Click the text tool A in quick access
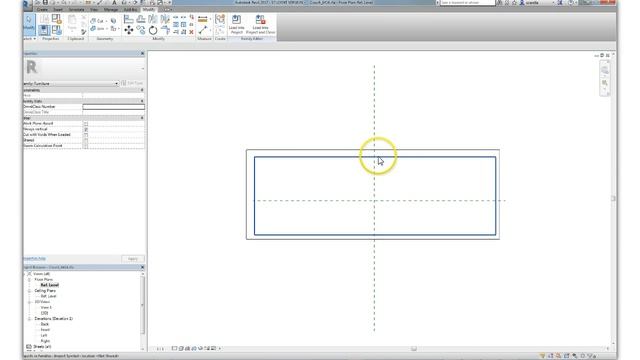 click(x=114, y=3)
